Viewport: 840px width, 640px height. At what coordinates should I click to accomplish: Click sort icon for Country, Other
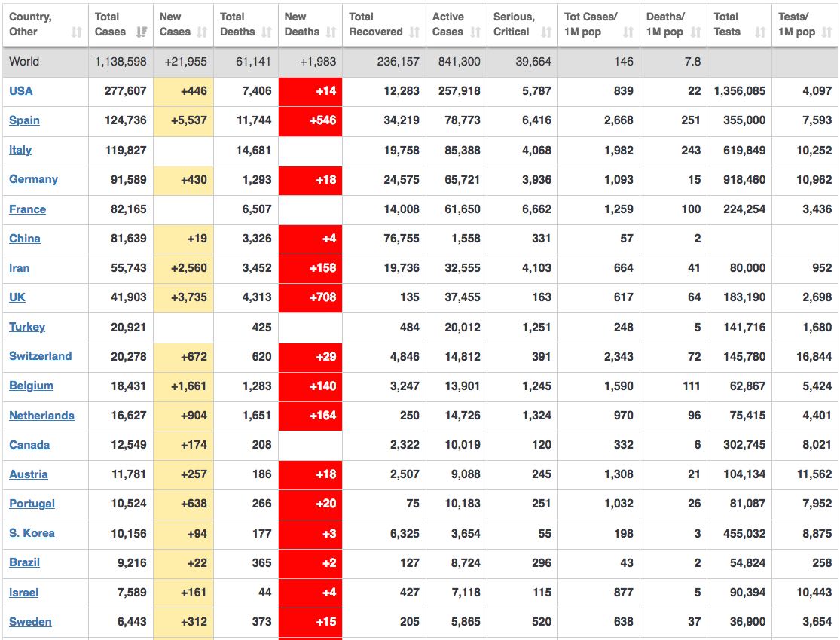pos(77,32)
